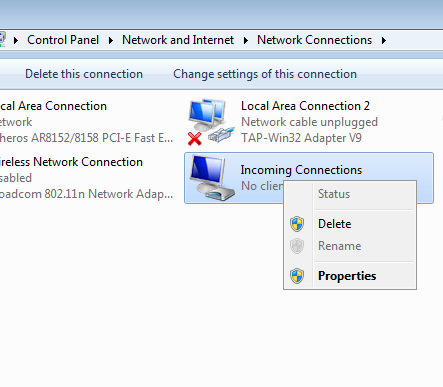Viewport: 443px width, 387px height.
Task: Click the Local Area Connection 2 adapter icon
Action: 210,122
